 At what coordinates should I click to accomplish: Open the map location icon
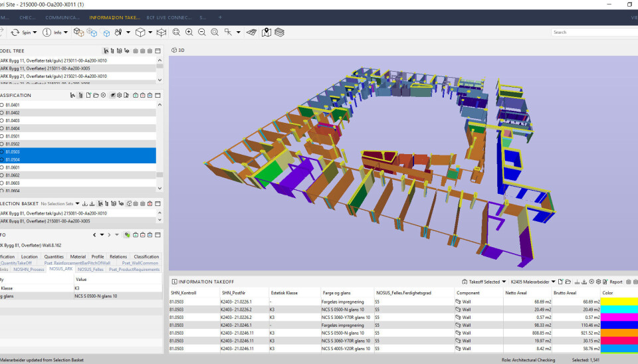point(266,32)
